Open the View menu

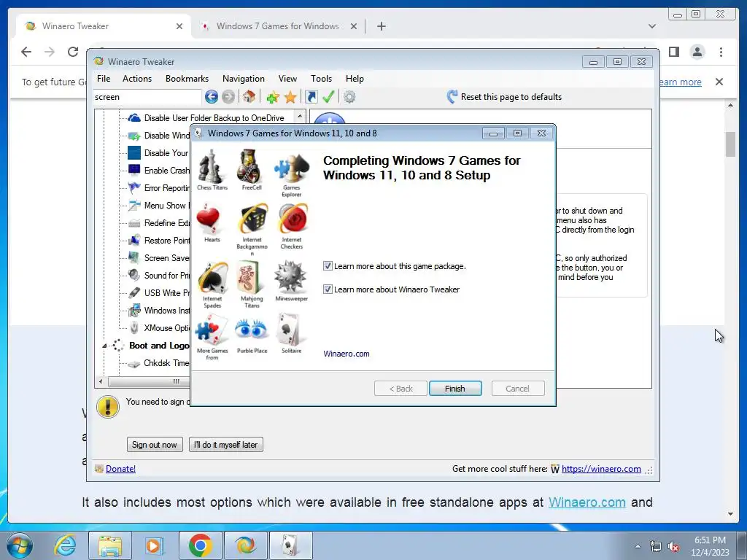coord(287,79)
